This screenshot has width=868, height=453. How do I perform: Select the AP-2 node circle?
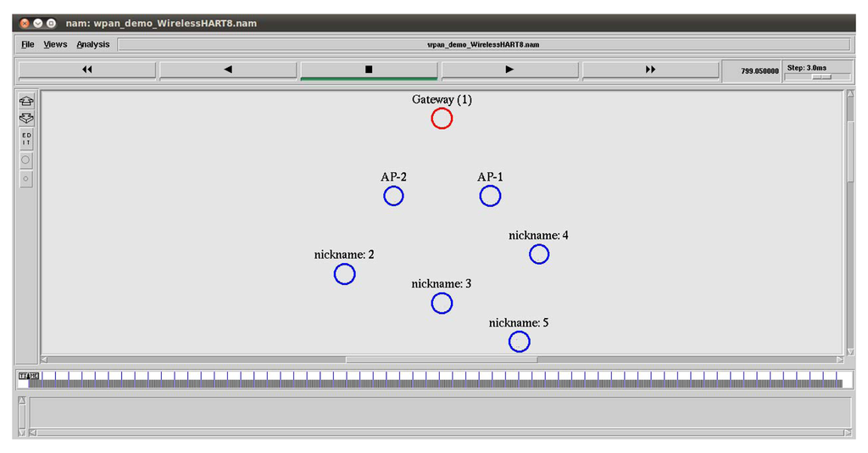click(x=393, y=196)
